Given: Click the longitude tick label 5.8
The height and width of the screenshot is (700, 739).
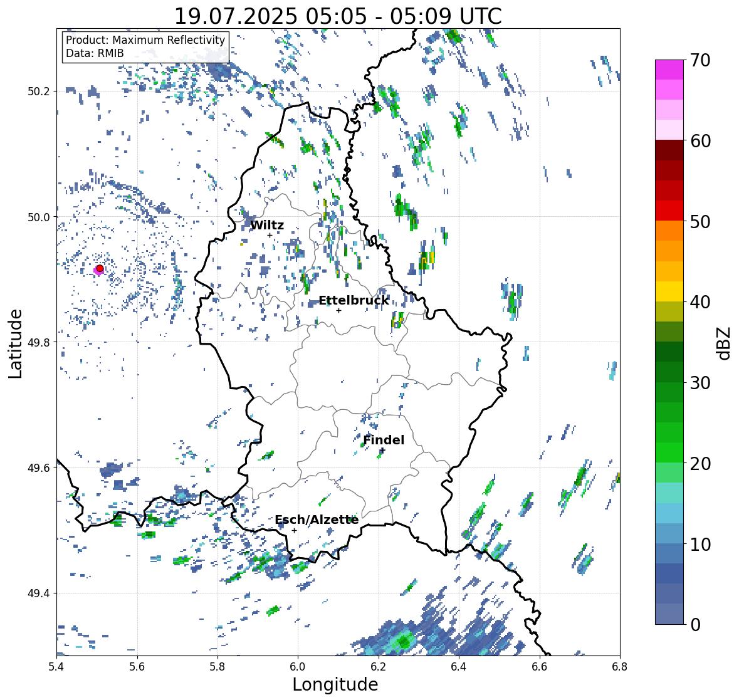Looking at the screenshot, I should [x=218, y=666].
